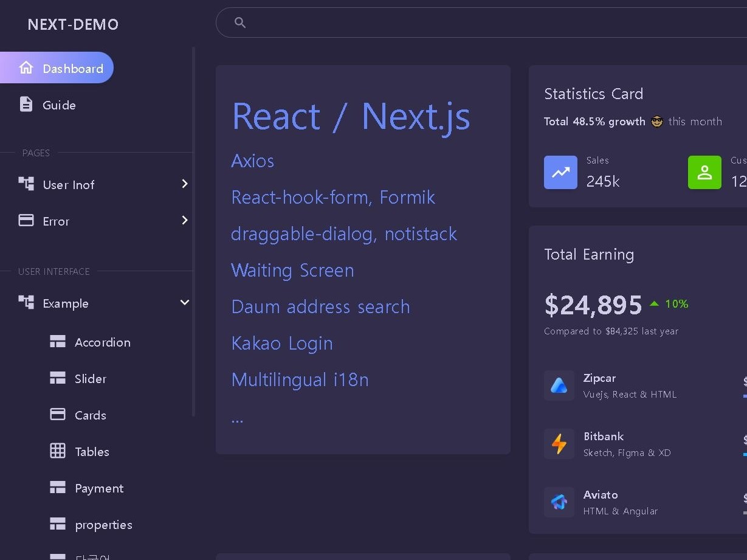Select the Accordion example entry

coord(102,342)
